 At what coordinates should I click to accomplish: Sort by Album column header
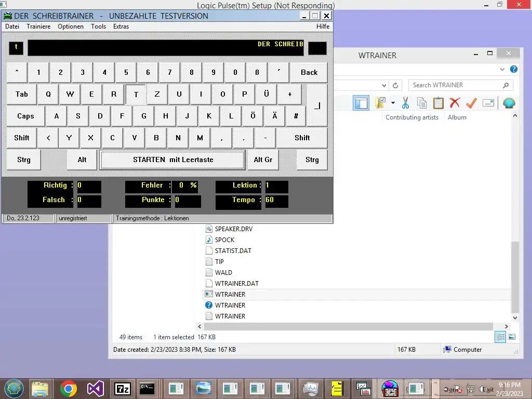tap(457, 117)
